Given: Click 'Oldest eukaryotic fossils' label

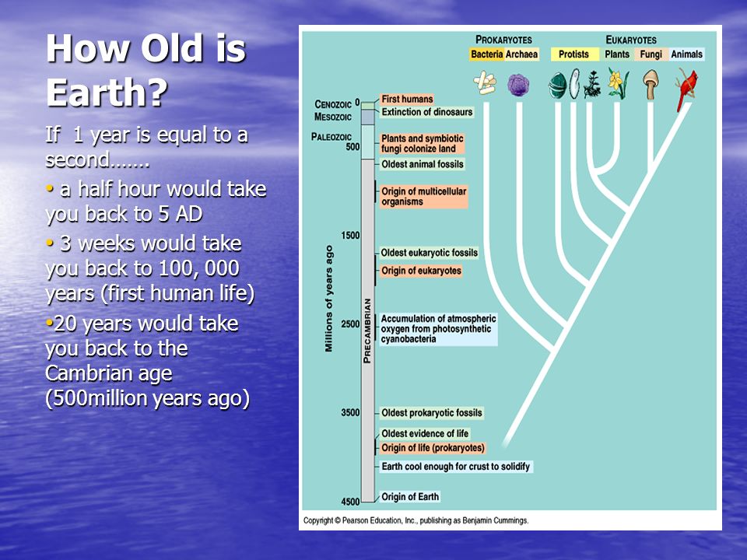Looking at the screenshot, I should click(x=429, y=253).
